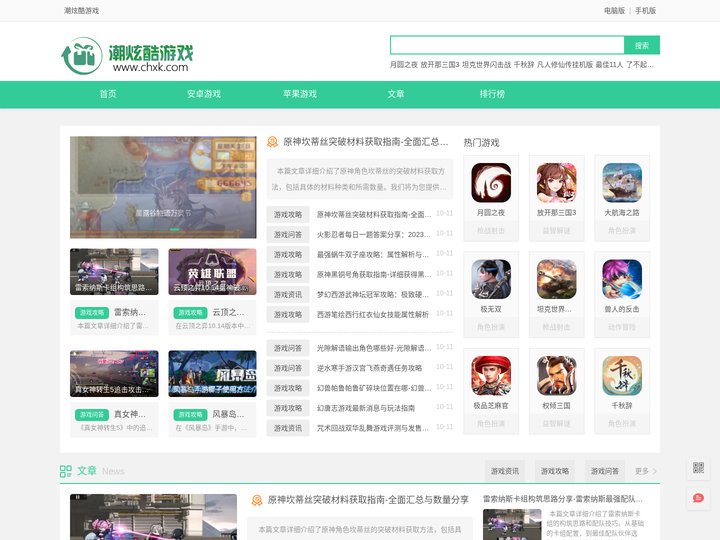Viewport: 720px width, 540px height.
Task: Open article 原神黑钥号角获取指南
Action: (x=373, y=275)
